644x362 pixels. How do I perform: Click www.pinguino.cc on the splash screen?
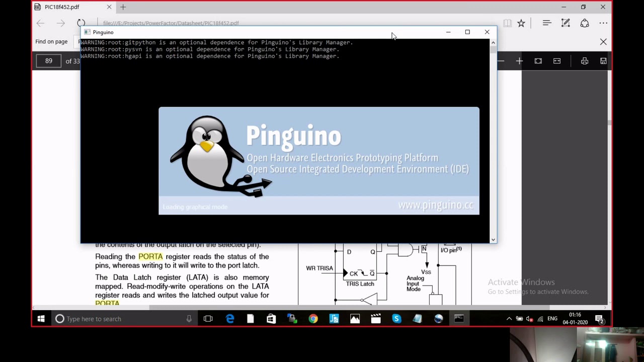pyautogui.click(x=436, y=205)
